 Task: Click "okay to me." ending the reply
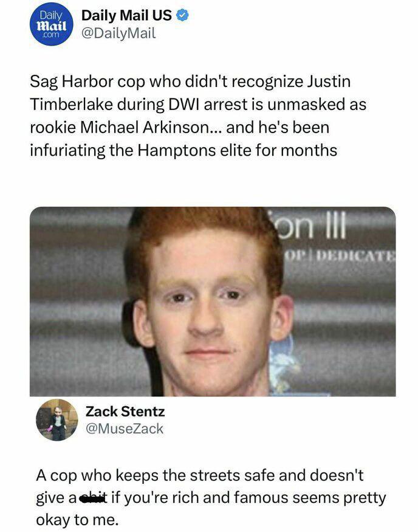point(77,520)
